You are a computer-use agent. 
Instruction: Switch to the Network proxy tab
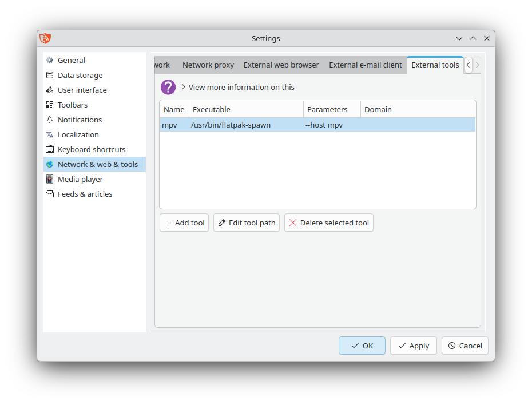(208, 65)
